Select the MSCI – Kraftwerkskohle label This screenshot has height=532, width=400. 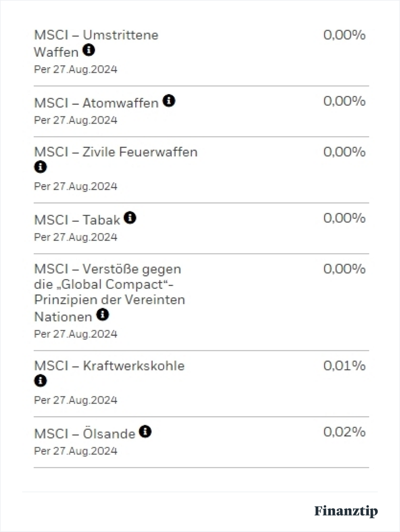[109, 366]
